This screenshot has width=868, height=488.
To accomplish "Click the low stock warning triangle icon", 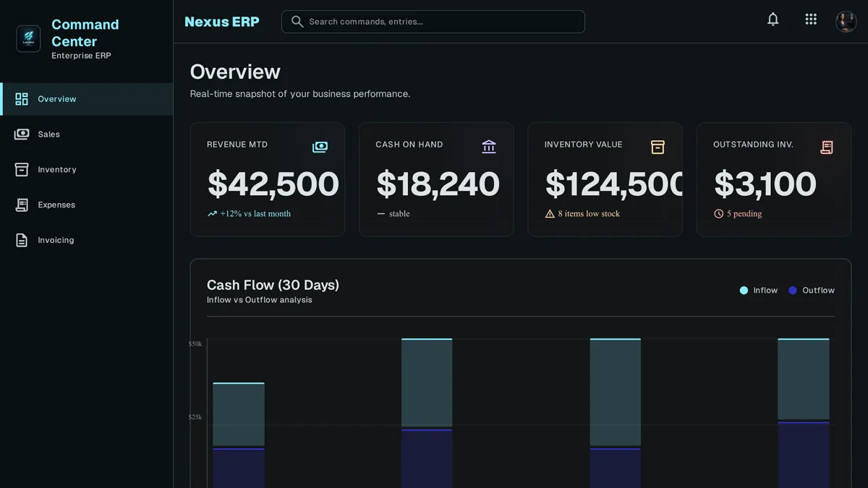I will [x=550, y=214].
